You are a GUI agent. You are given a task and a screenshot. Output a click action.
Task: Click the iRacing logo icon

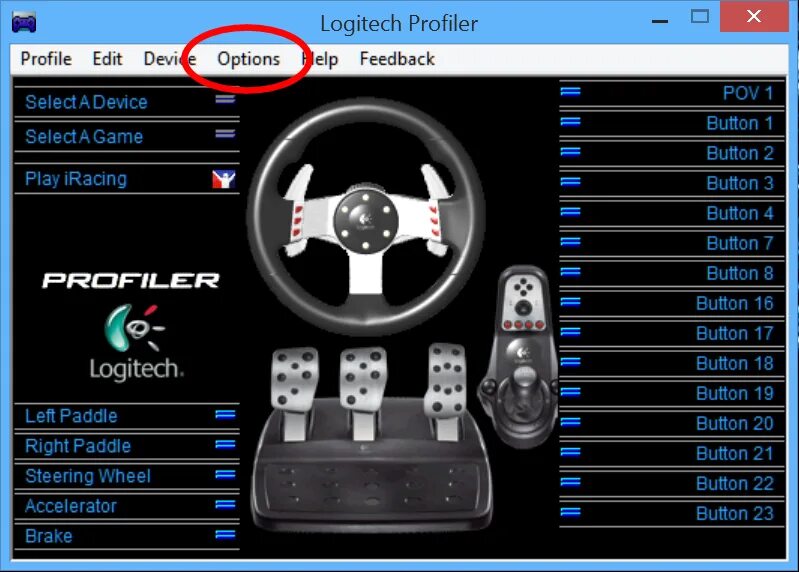tap(224, 179)
